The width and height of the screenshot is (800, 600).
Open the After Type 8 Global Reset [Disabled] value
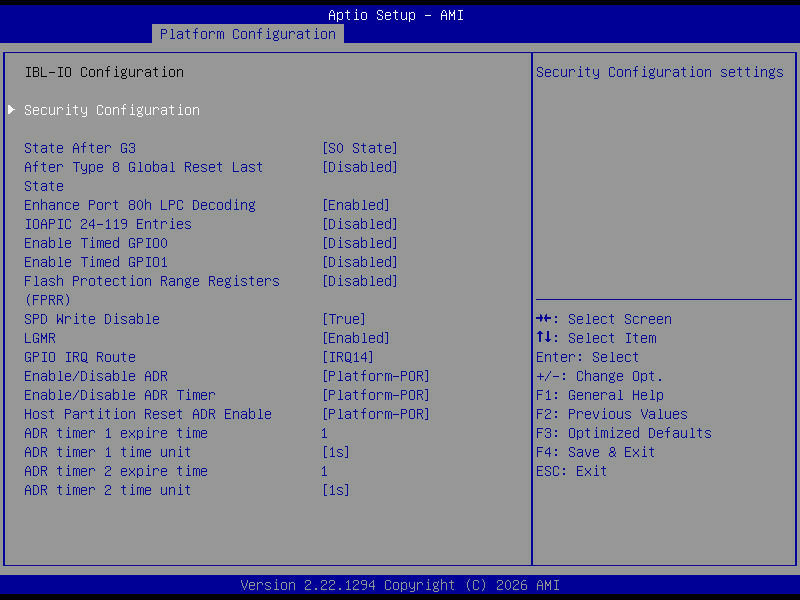[x=360, y=167]
